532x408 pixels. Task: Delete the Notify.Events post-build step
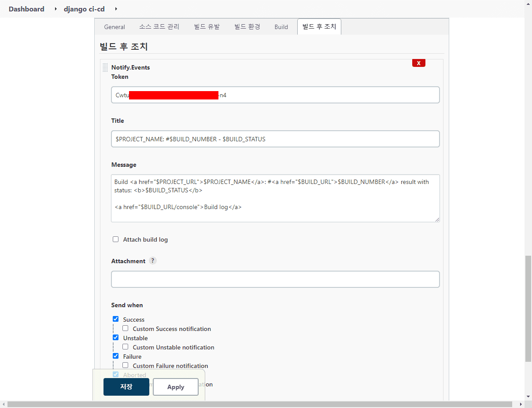pyautogui.click(x=418, y=63)
